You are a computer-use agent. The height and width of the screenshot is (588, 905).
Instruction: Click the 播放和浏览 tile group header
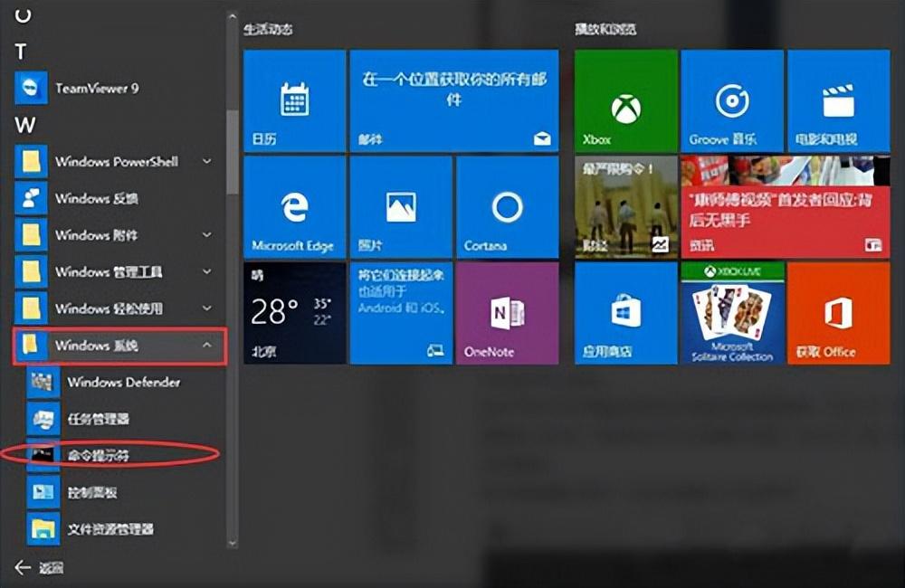tap(605, 29)
